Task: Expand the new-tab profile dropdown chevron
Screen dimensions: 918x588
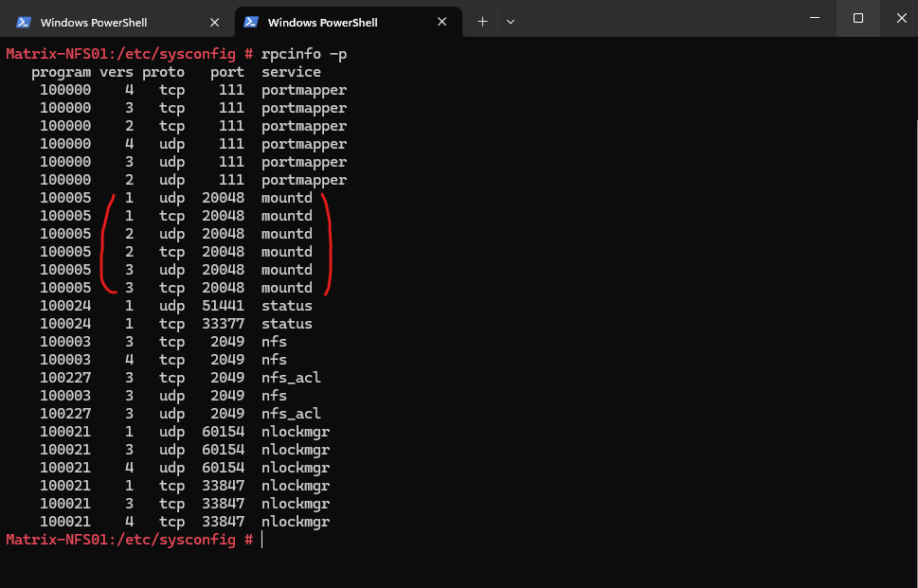Action: pyautogui.click(x=511, y=22)
